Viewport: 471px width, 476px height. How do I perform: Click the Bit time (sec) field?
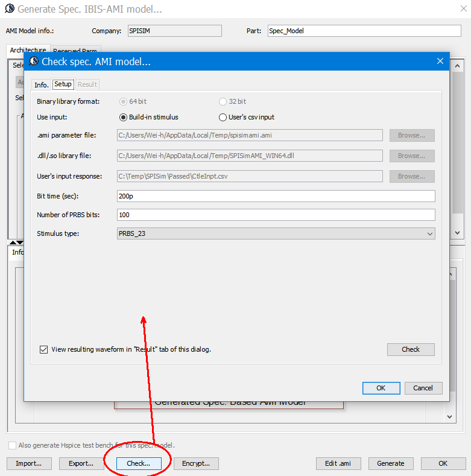pyautogui.click(x=276, y=196)
